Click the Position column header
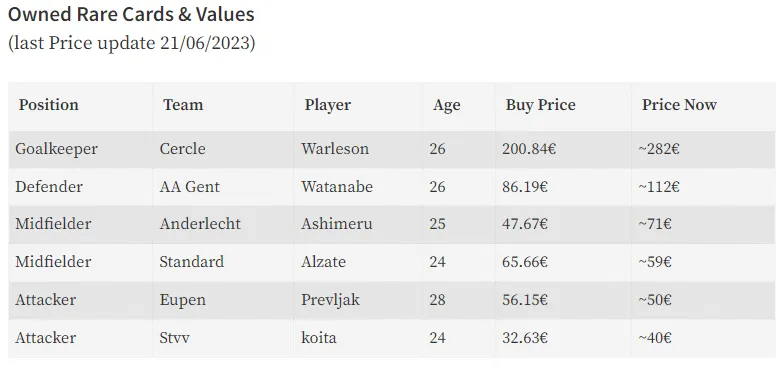The image size is (784, 369). 48,105
